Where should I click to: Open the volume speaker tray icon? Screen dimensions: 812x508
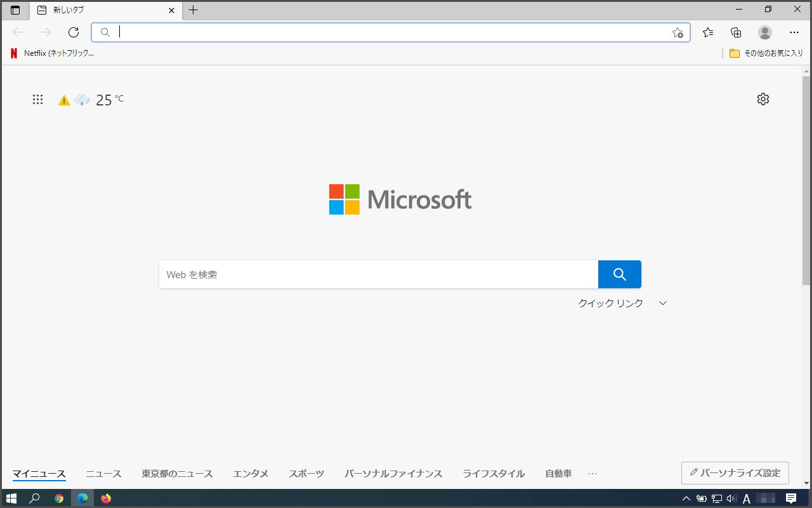pos(731,498)
